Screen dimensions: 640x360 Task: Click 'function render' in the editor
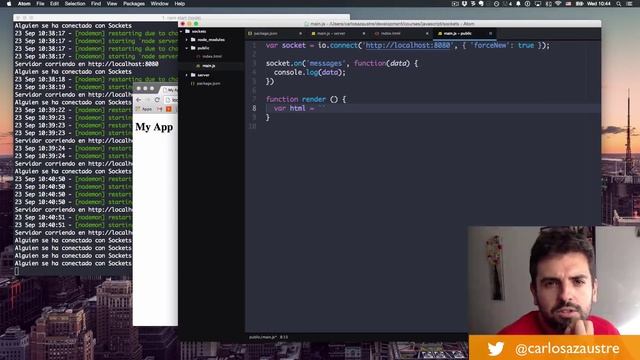coord(296,99)
